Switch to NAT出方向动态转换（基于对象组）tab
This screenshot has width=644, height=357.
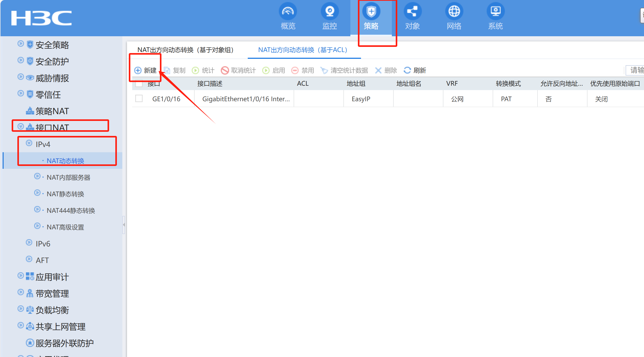pos(185,50)
